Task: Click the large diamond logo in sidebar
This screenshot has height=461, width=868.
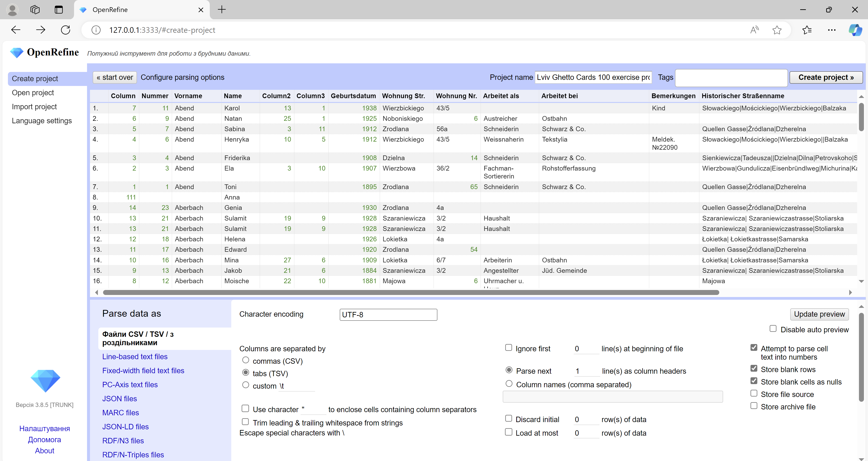Action: coord(45,381)
